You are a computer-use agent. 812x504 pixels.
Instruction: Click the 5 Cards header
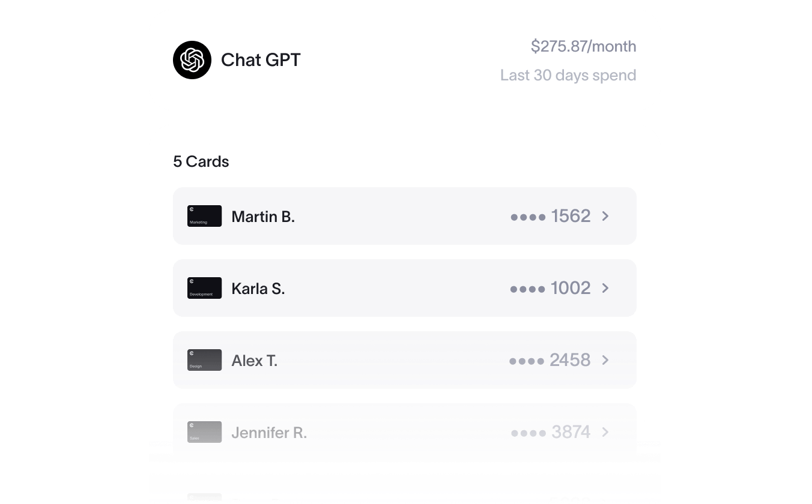click(201, 161)
